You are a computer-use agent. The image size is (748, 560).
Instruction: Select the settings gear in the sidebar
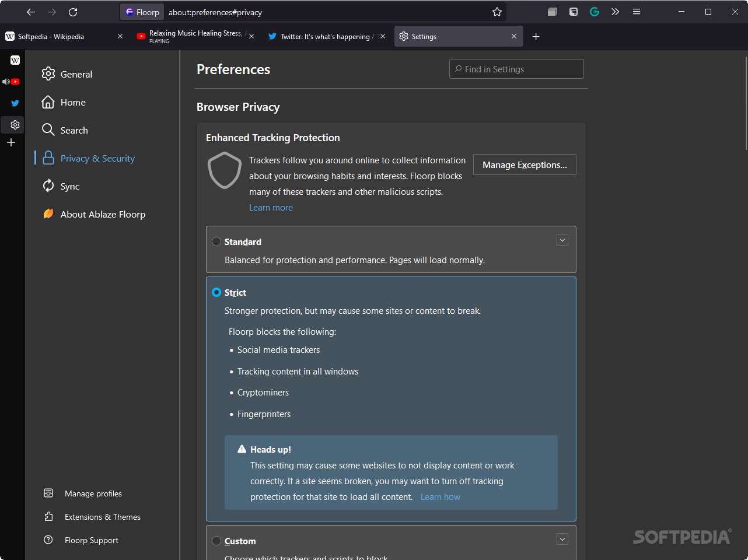tap(15, 124)
